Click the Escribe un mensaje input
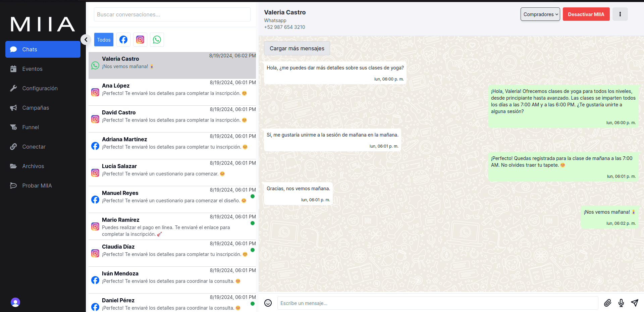The image size is (644, 312). tap(437, 303)
